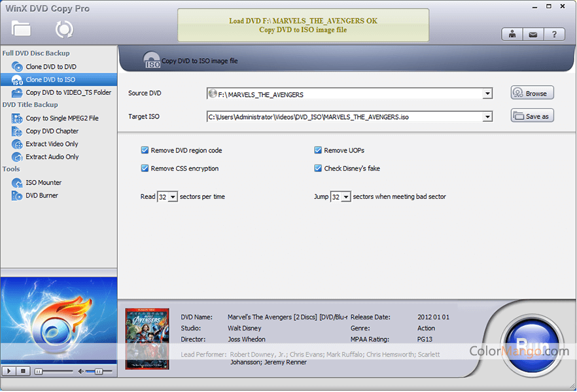Click the envelope mail icon button

[x=533, y=35]
